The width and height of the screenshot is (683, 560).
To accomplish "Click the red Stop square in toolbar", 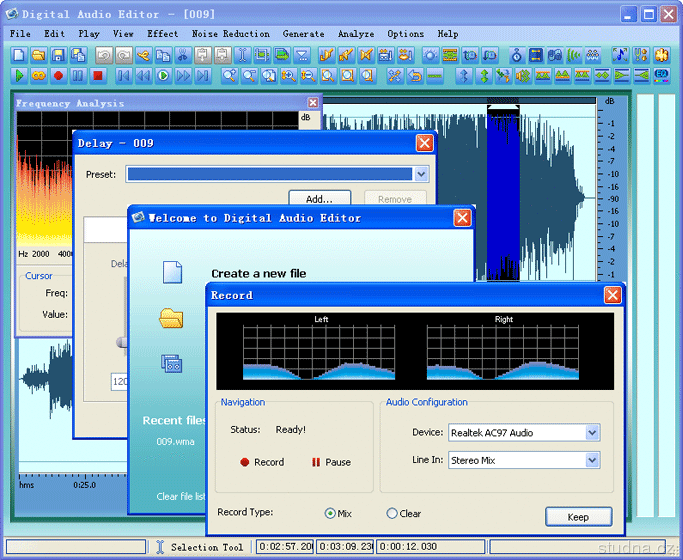I will (98, 75).
